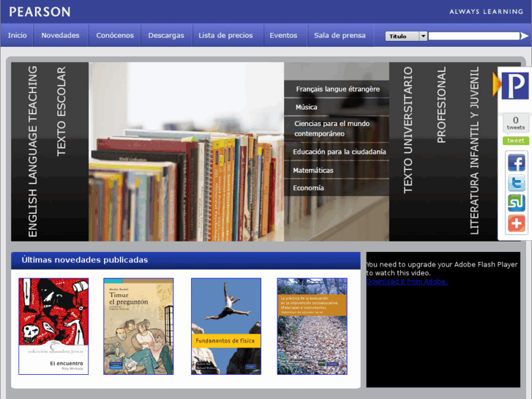The width and height of the screenshot is (532, 399).
Task: Submit search with the arrow icon
Action: (525, 36)
